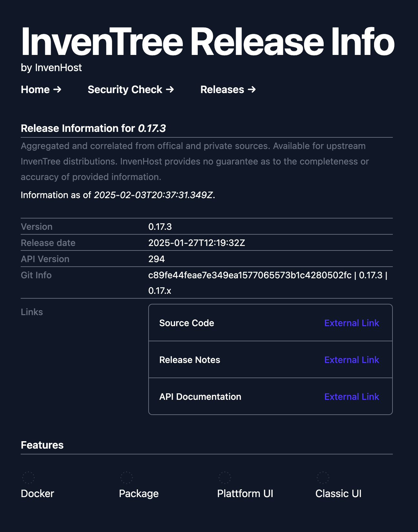Click the Features section heading
The image size is (418, 532).
pyautogui.click(x=42, y=445)
